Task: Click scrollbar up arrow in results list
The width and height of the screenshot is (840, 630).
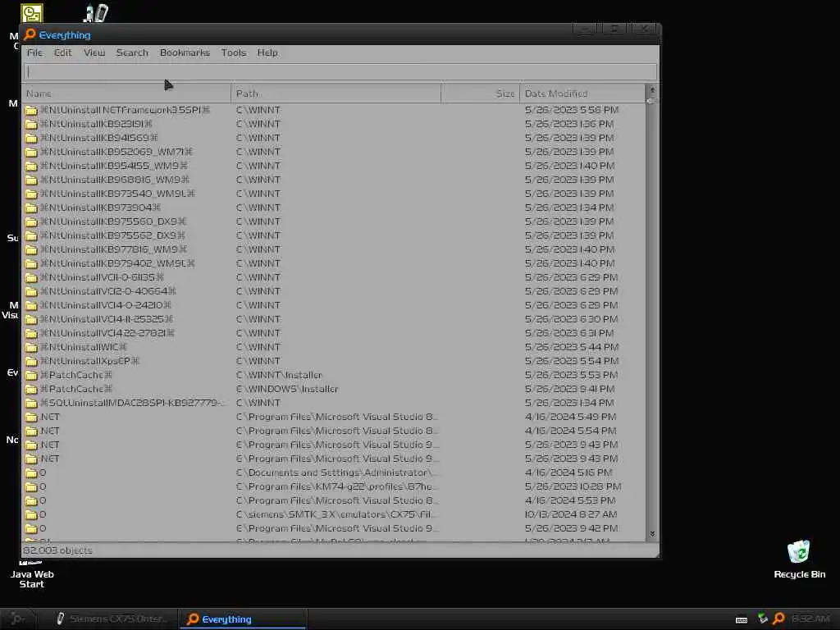Action: 652,90
